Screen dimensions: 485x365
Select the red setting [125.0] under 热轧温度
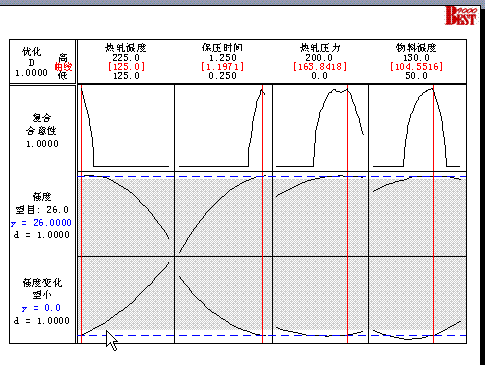(x=126, y=67)
